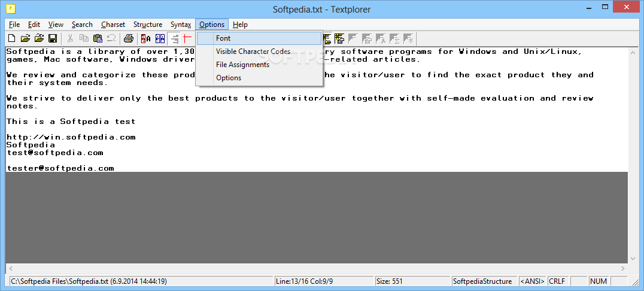Click the <ANSI> charset status indicator
Viewport: 644px width, 291px height.
point(533,281)
